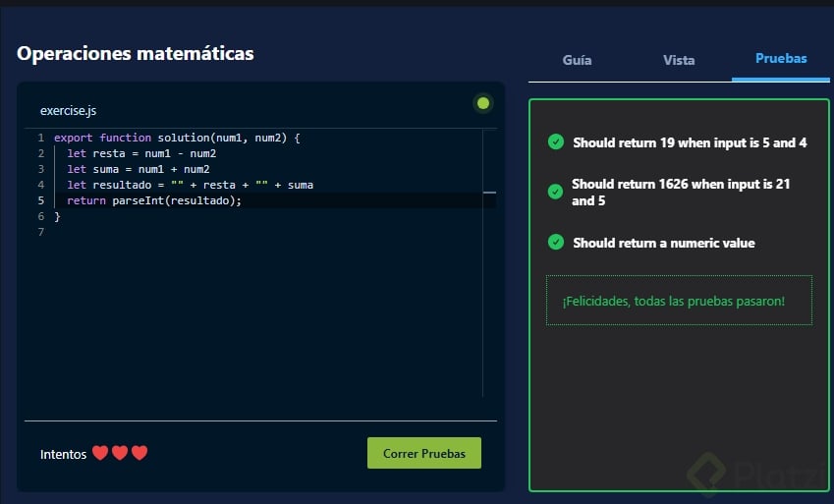Place cursor on the return parseInt line

[154, 200]
